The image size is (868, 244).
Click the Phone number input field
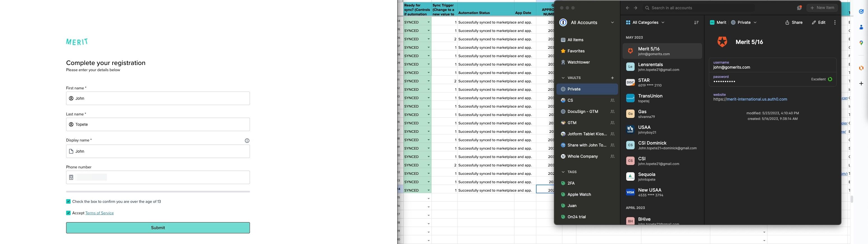click(x=158, y=177)
